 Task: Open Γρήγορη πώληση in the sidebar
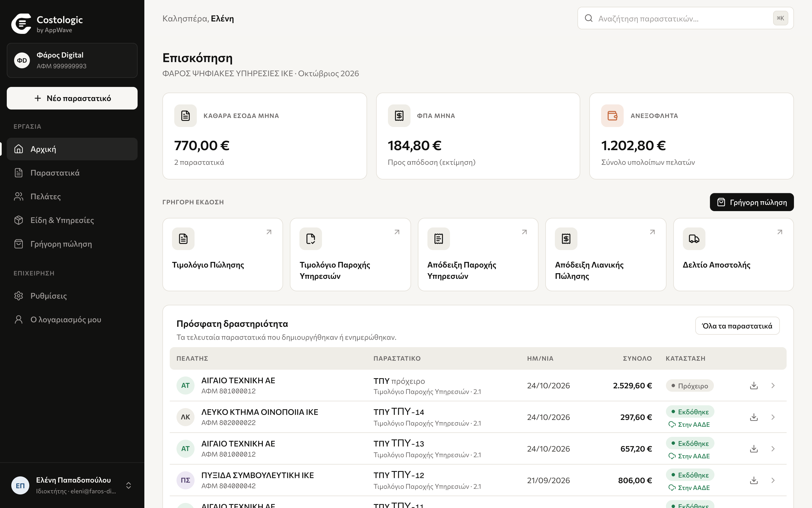coord(72,244)
